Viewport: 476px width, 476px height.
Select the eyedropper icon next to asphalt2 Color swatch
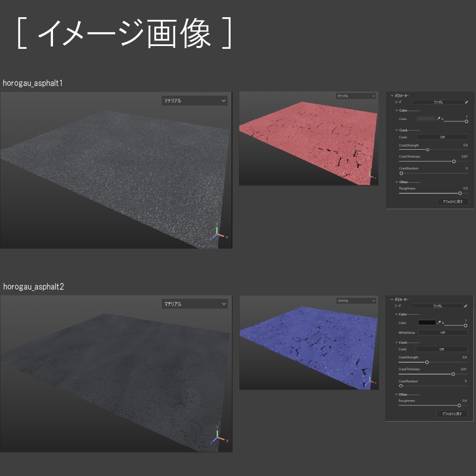(x=439, y=322)
